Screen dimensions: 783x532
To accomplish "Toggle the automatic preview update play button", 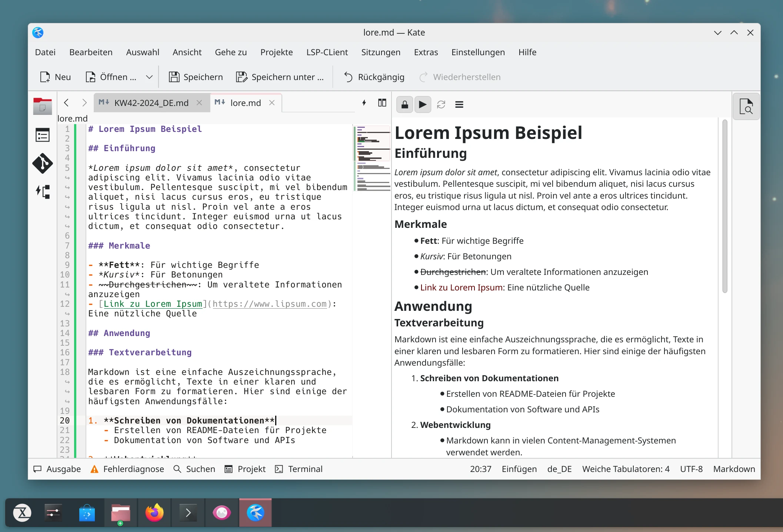I will 423,104.
